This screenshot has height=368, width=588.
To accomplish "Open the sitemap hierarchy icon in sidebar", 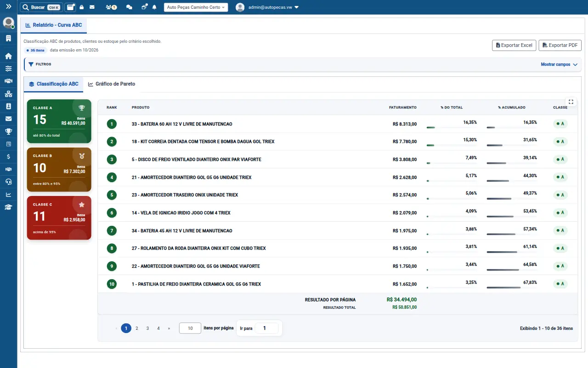I will click(8, 94).
